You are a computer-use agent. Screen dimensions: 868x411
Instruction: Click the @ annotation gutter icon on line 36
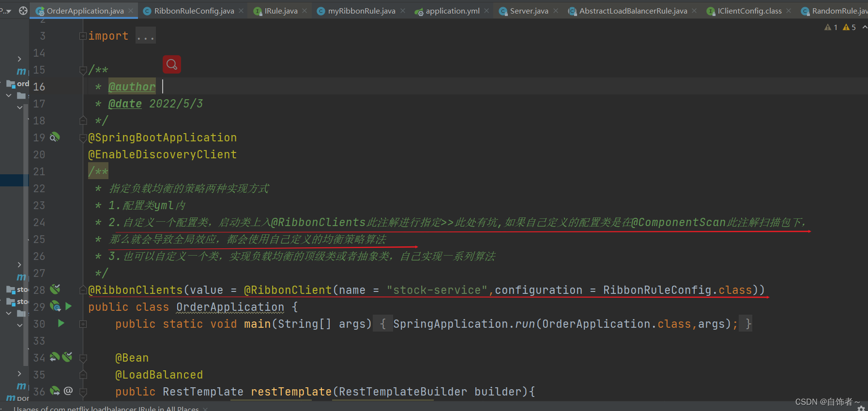click(x=68, y=391)
